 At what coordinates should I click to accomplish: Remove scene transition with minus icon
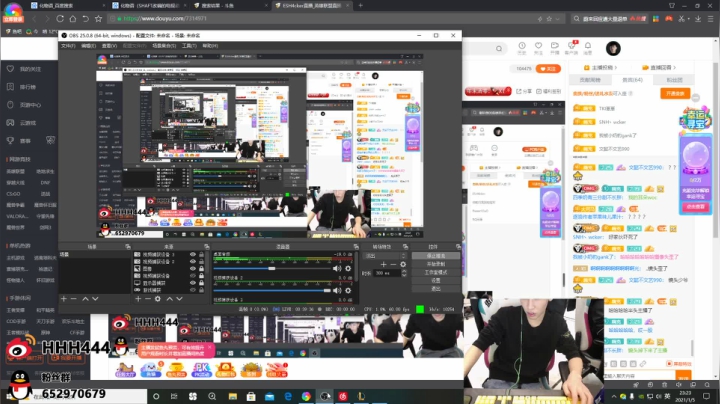pyautogui.click(x=393, y=264)
